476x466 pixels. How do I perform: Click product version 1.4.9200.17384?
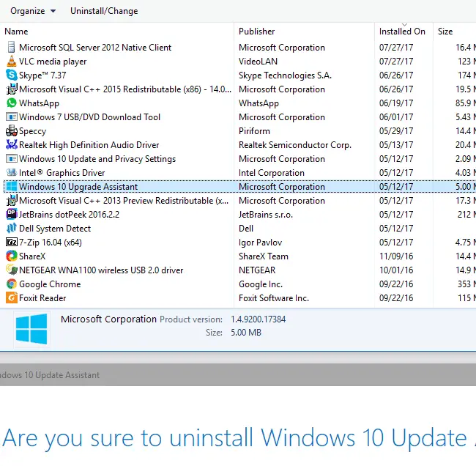[258, 319]
